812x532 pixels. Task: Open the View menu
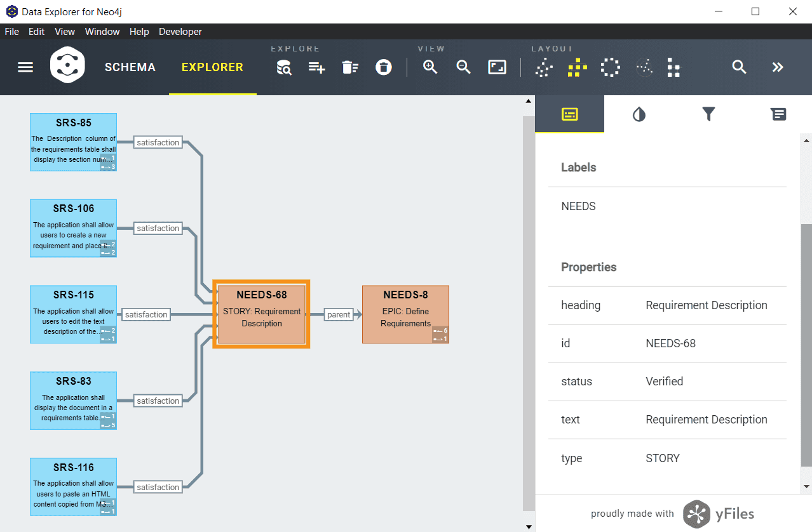point(65,32)
